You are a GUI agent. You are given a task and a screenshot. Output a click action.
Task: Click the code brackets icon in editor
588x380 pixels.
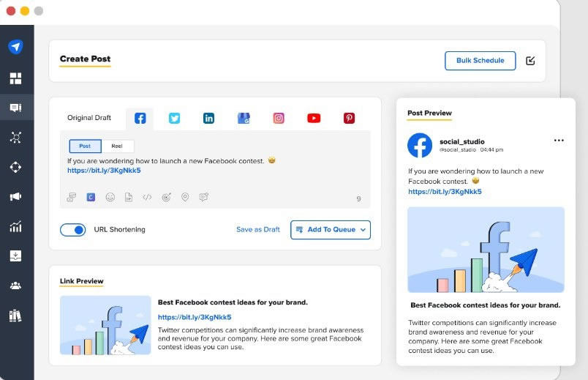pos(148,197)
